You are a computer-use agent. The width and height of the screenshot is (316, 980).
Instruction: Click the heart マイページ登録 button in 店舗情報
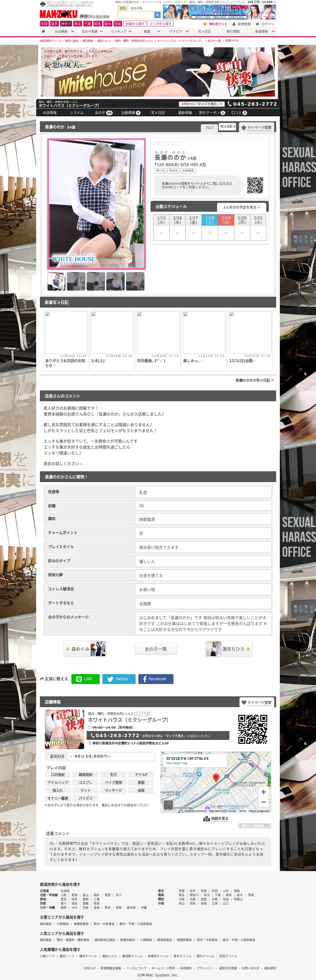[256, 702]
